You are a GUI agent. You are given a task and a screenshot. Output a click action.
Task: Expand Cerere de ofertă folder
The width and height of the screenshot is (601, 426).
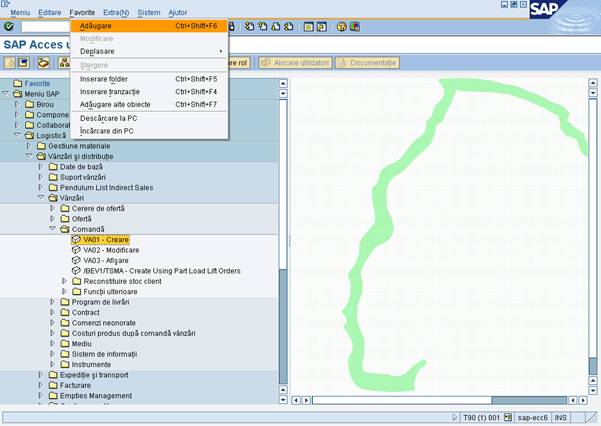pyautogui.click(x=53, y=208)
